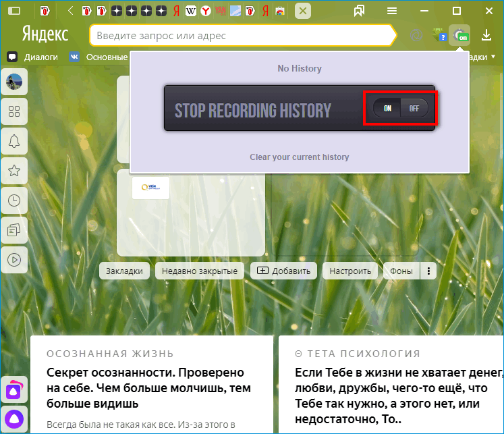Image resolution: width=504 pixels, height=434 pixels.
Task: Click the Яндекс logo
Action: tap(45, 34)
